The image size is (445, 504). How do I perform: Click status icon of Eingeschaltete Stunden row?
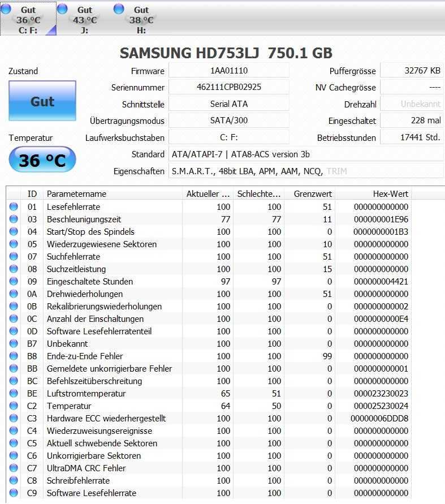point(14,281)
